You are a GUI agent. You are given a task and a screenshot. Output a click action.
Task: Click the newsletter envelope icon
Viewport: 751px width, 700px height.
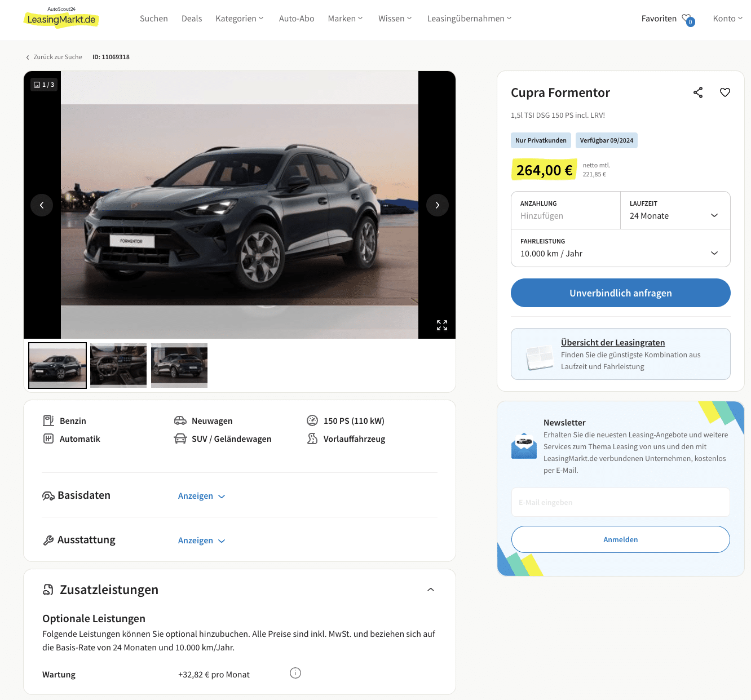click(524, 446)
